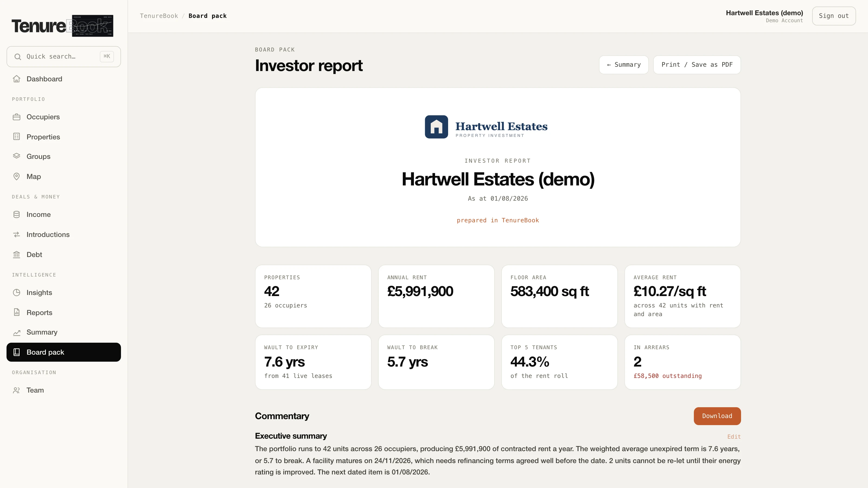
Task: Click the Income database icon
Action: click(17, 214)
